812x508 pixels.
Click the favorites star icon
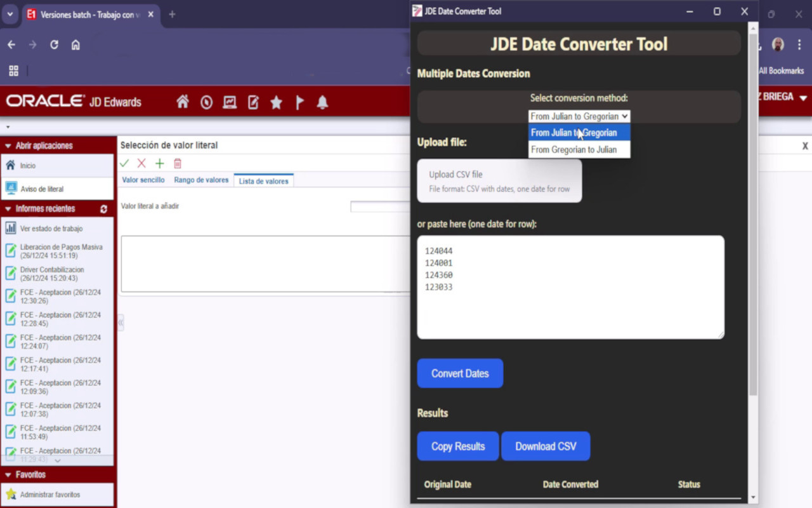tap(276, 102)
